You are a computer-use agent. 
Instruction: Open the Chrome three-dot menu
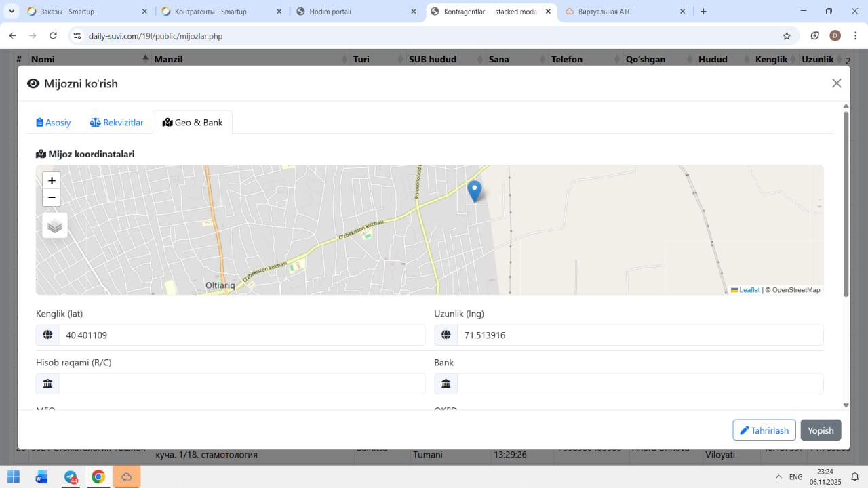click(855, 36)
